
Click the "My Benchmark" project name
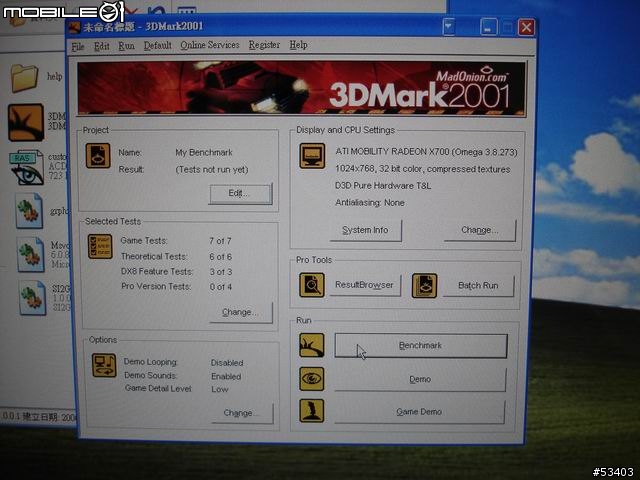click(204, 153)
